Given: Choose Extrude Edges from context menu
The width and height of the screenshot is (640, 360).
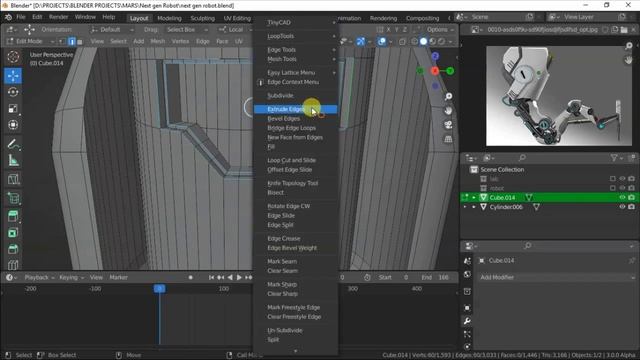Looking at the screenshot, I should coord(296,109).
